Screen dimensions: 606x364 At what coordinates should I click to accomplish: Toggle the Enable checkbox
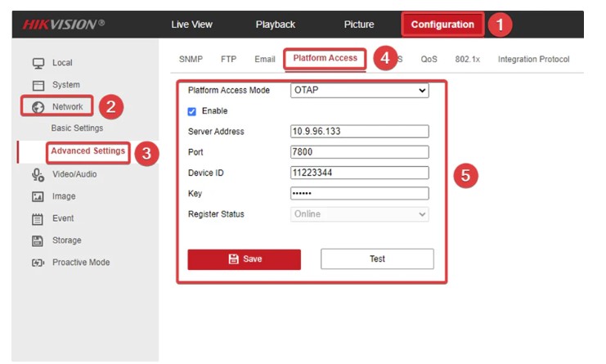(191, 112)
